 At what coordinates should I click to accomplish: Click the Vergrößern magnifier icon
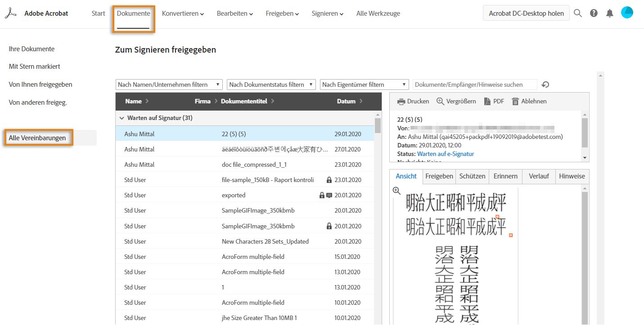tap(440, 101)
